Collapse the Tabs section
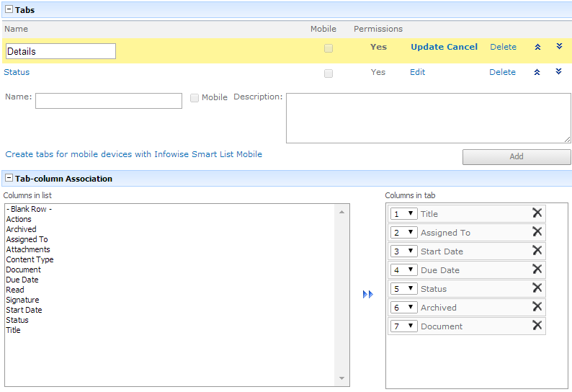 pos(9,9)
